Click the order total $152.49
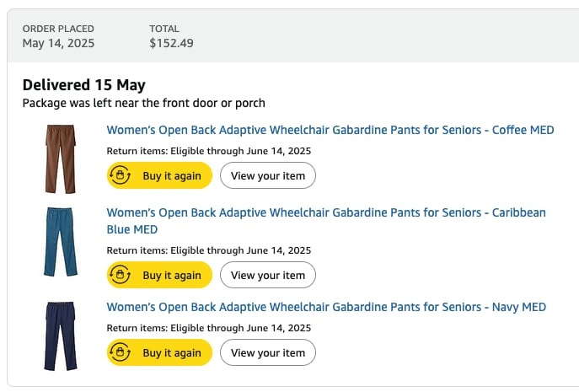 [171, 43]
